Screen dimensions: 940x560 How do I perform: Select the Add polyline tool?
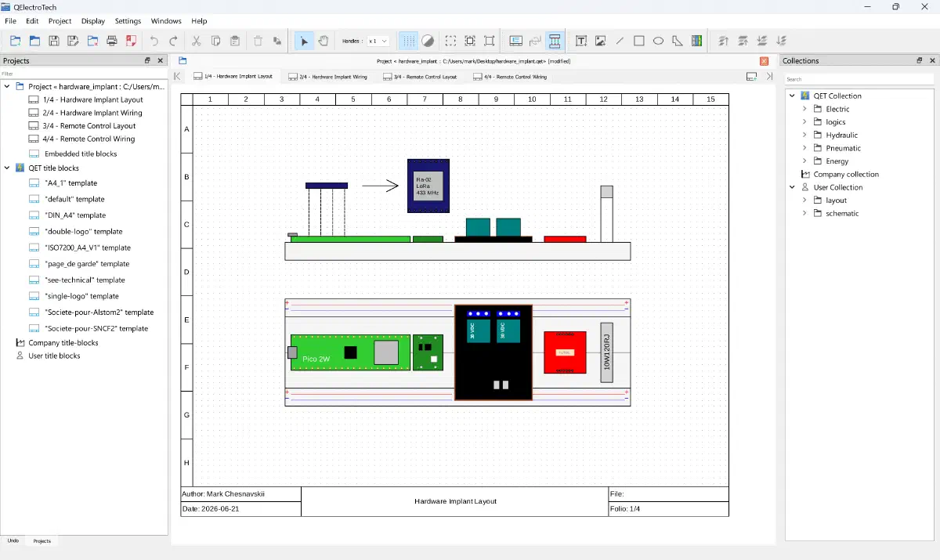point(678,41)
